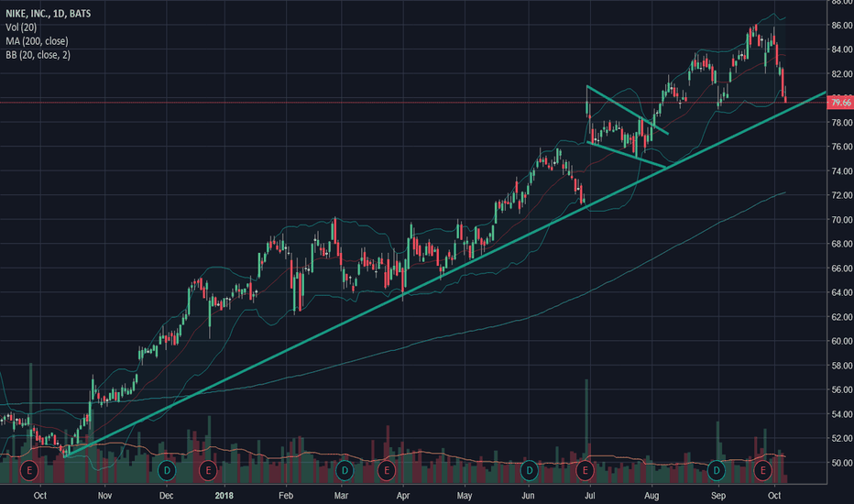Open the dividend 'D' marker above the Mar label
Viewport: 854px width, 504px height.
point(345,470)
